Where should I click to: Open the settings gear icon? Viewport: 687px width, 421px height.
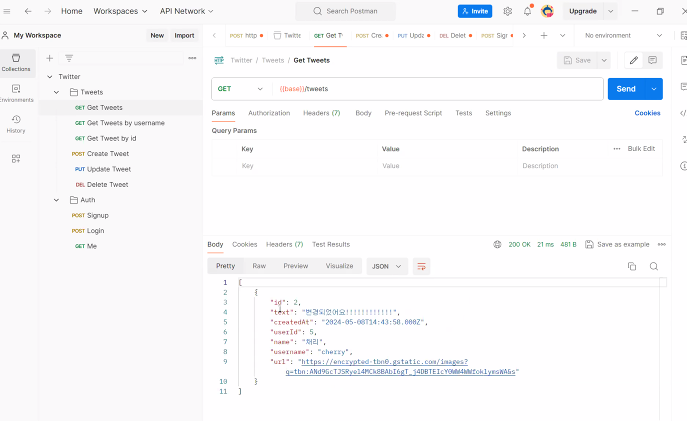pos(507,11)
